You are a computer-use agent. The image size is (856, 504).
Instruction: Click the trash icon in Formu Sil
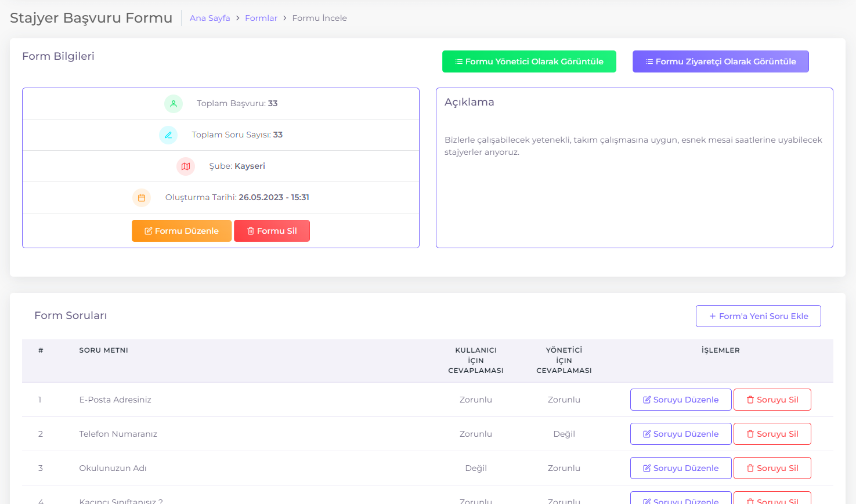[x=251, y=231]
